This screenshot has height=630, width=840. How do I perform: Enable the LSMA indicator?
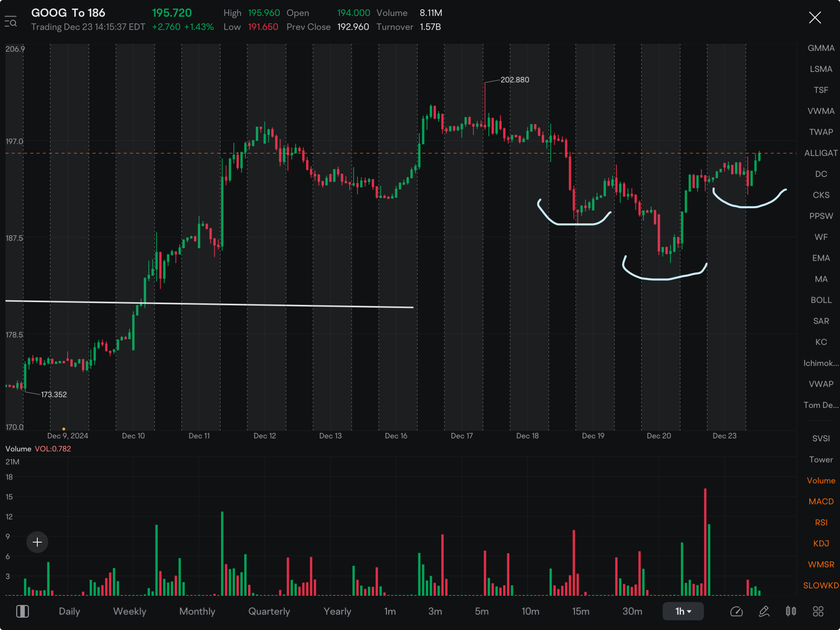[x=821, y=69]
